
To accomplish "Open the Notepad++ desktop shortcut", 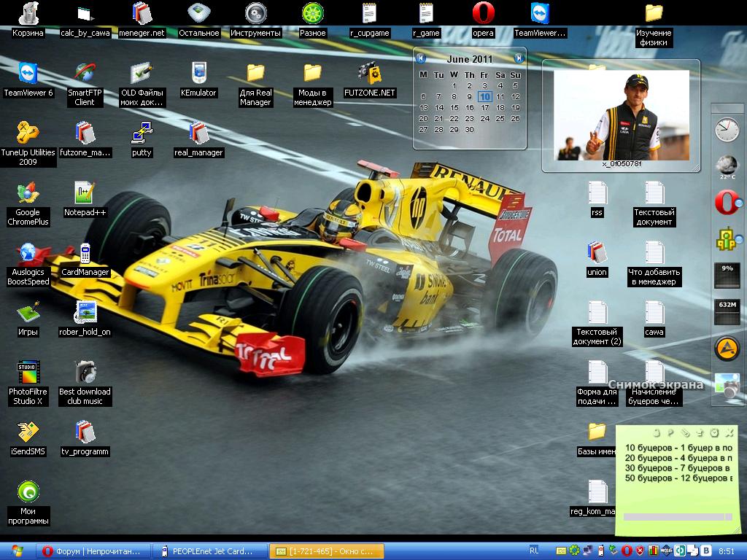I will click(85, 195).
